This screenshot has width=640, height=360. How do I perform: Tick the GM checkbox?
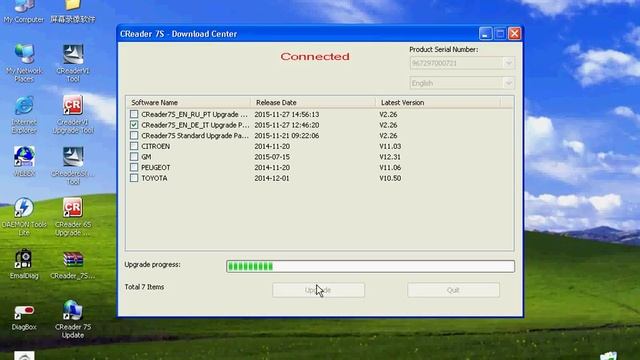[134, 156]
